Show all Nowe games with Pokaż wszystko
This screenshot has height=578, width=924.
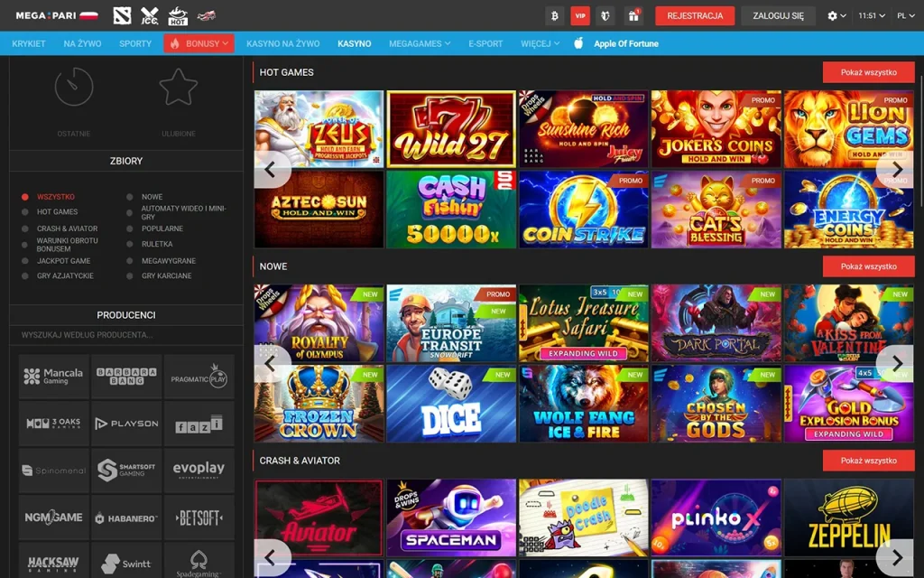pyautogui.click(x=869, y=266)
